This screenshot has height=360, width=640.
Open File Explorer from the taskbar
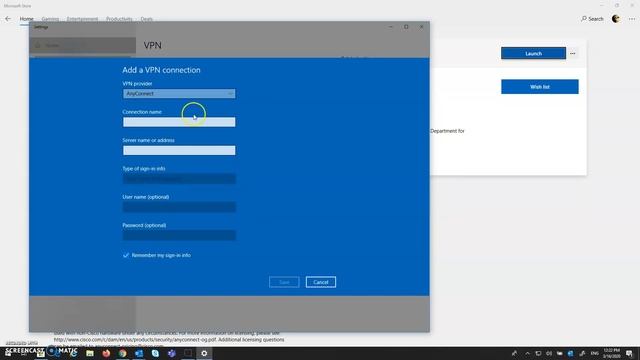point(90,353)
